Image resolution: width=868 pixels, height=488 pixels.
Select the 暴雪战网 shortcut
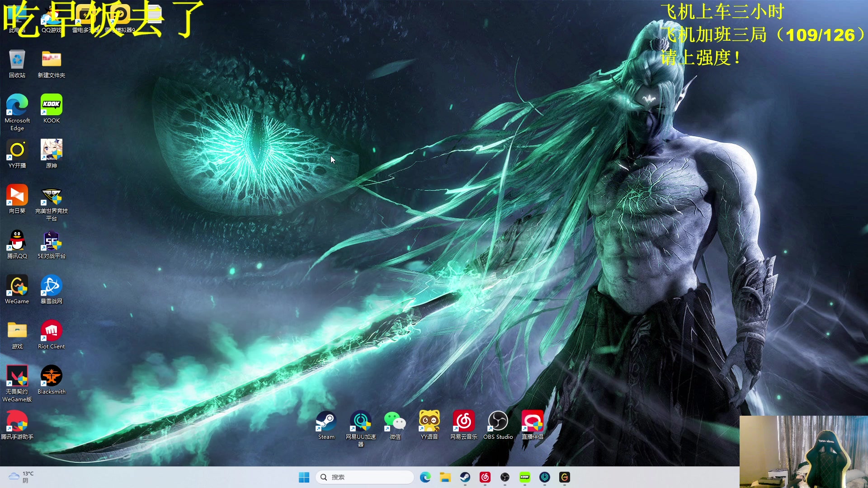tap(52, 286)
